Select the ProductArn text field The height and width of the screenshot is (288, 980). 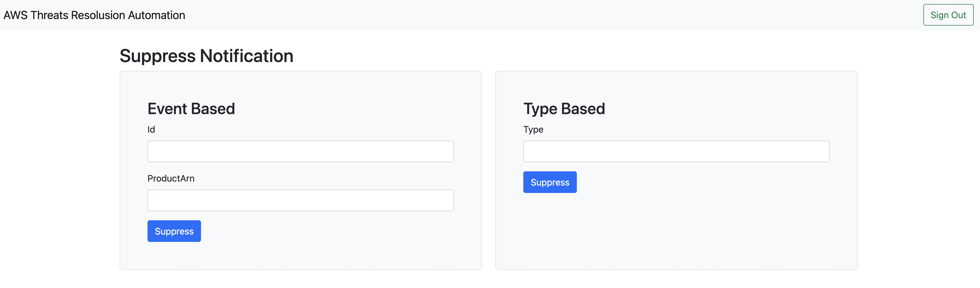click(300, 200)
